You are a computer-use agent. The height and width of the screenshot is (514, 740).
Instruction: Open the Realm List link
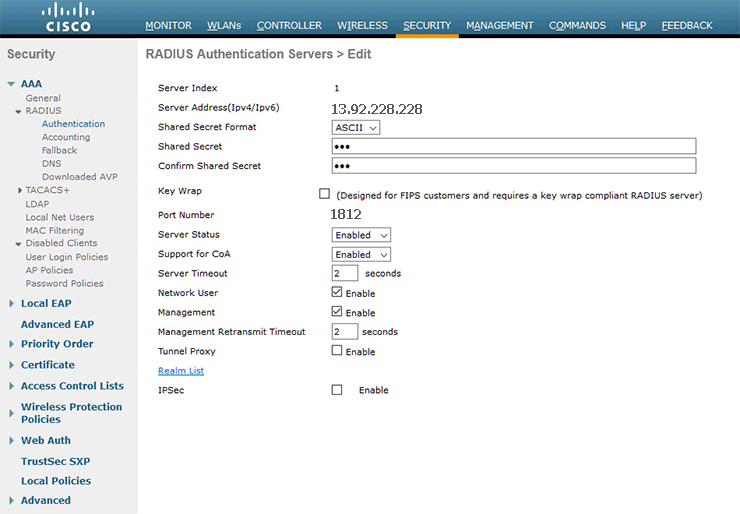(x=181, y=371)
